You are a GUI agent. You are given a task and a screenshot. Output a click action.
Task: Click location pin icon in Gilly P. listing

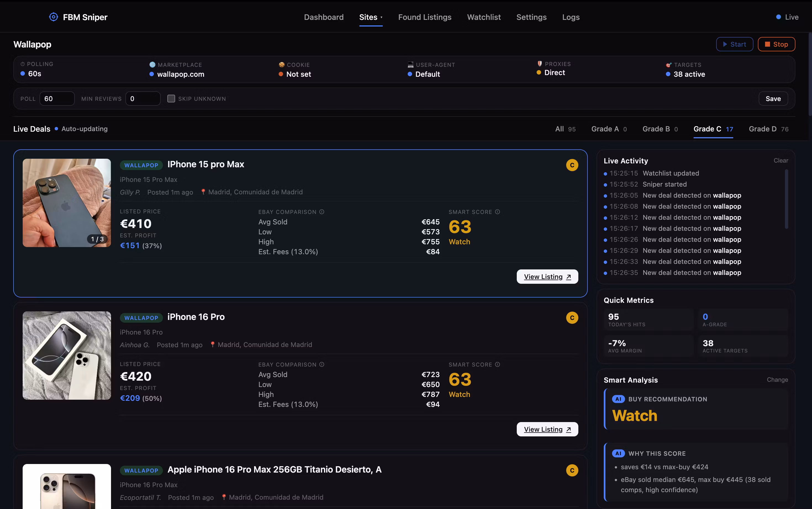203,192
